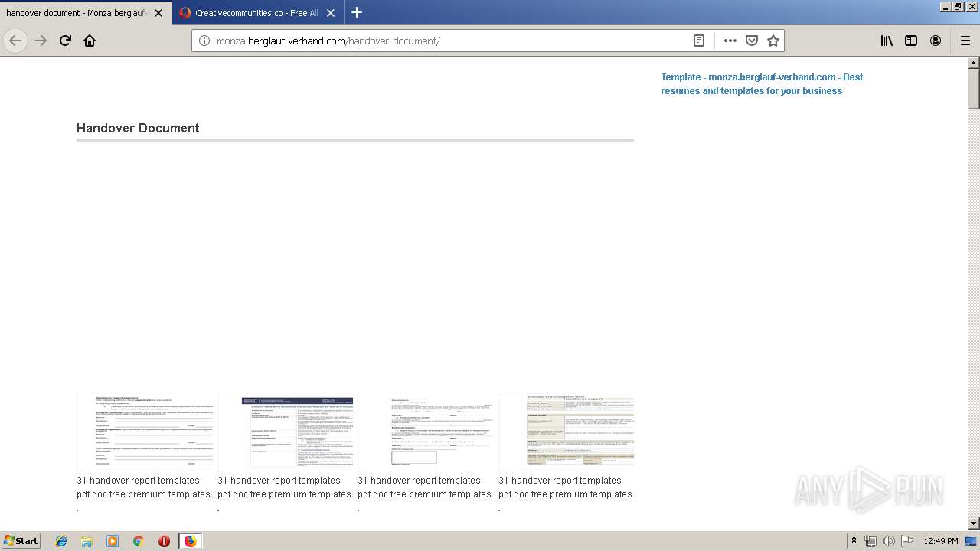Open volume control in system tray

[x=889, y=541]
